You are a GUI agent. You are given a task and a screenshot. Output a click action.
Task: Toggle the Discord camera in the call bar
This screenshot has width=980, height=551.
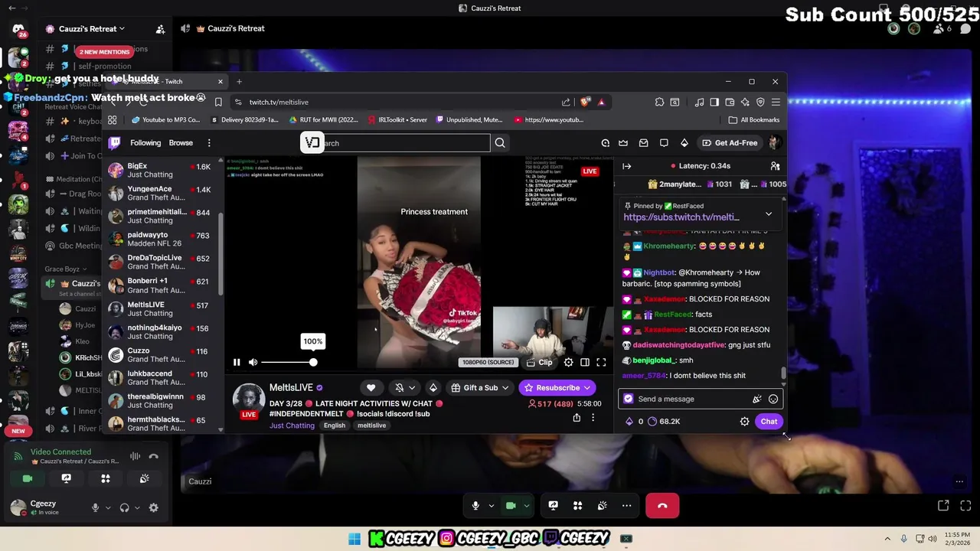tap(511, 506)
